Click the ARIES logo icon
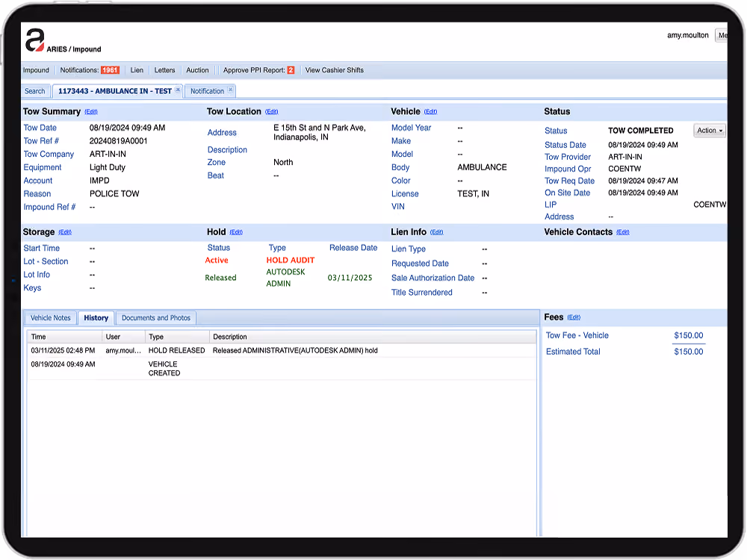Viewport: 747px width, 560px height. [x=35, y=40]
